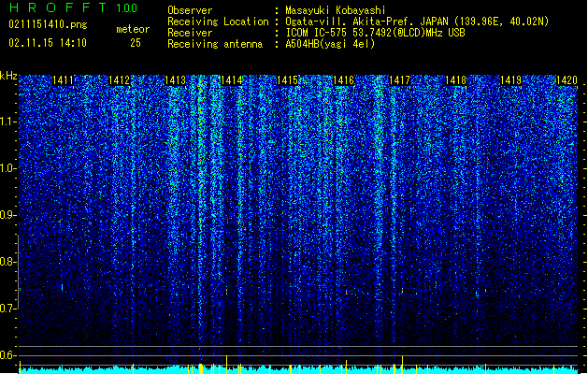Click the 'Receiver' label
The width and height of the screenshot is (588, 374).
tap(190, 33)
